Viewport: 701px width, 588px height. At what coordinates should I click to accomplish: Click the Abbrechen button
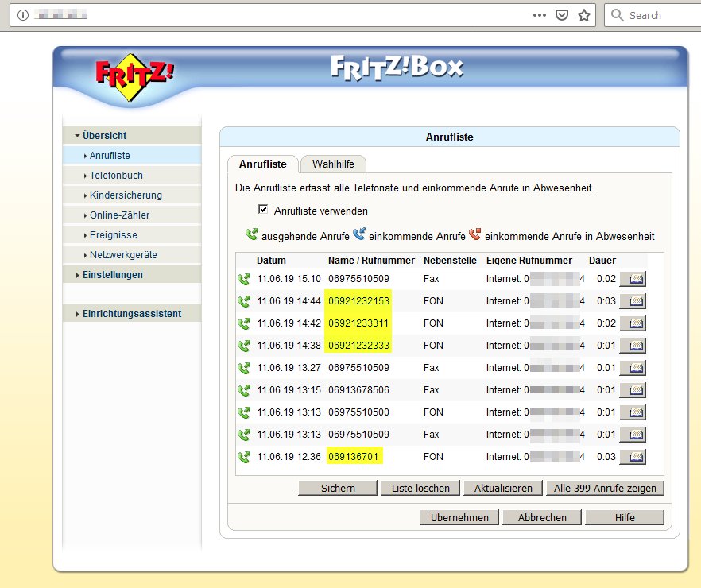pos(542,517)
